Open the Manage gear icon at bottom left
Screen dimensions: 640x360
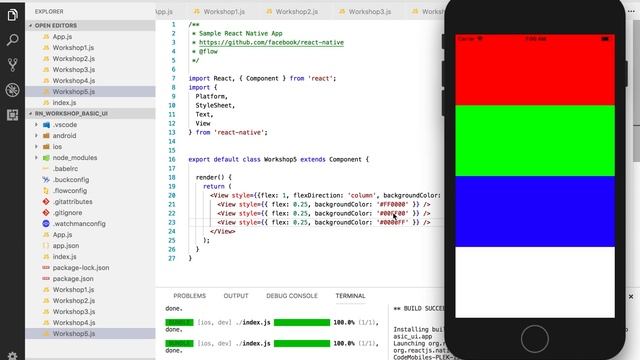coord(12,356)
